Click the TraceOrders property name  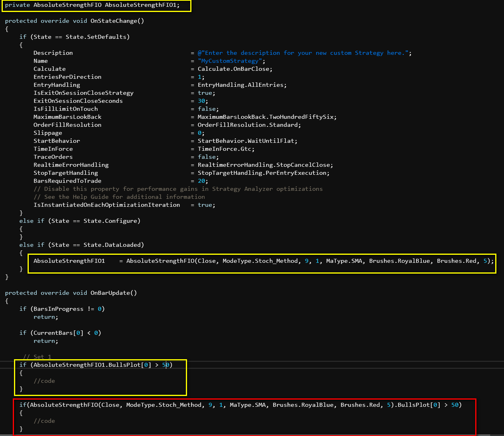pos(53,157)
